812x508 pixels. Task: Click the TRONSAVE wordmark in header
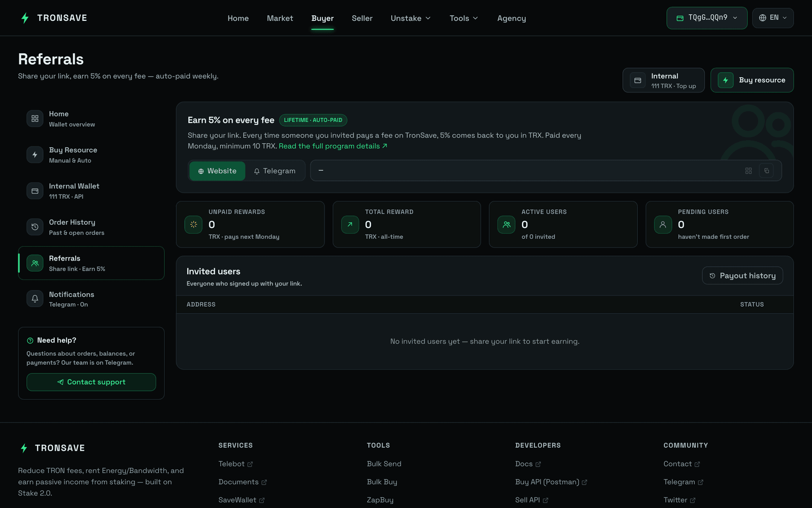[x=62, y=18]
